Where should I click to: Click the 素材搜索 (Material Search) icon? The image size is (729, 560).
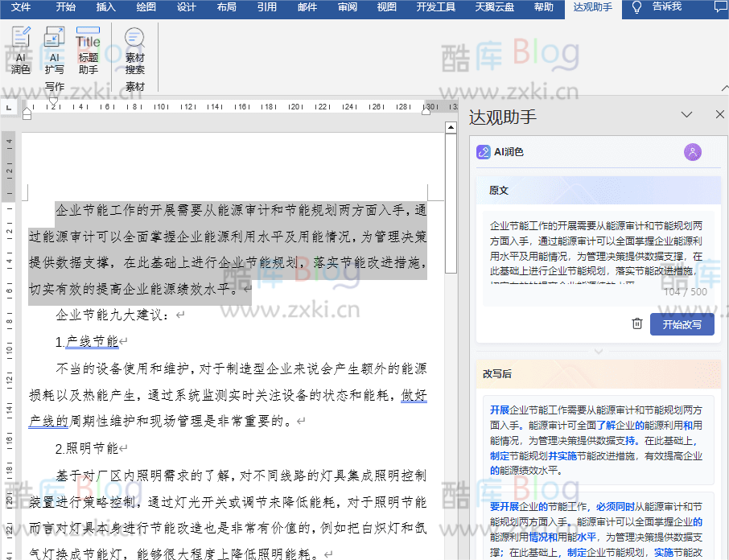[134, 48]
